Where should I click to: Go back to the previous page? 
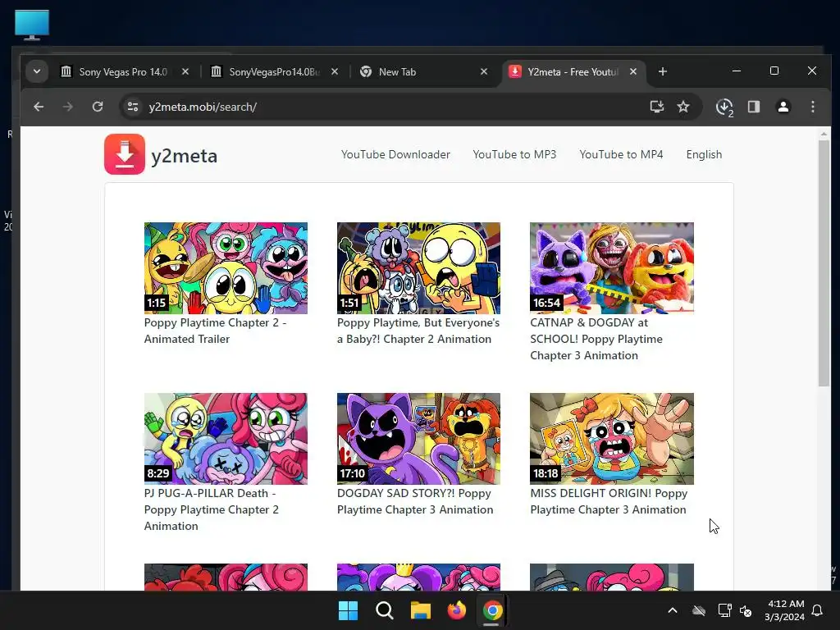(39, 107)
